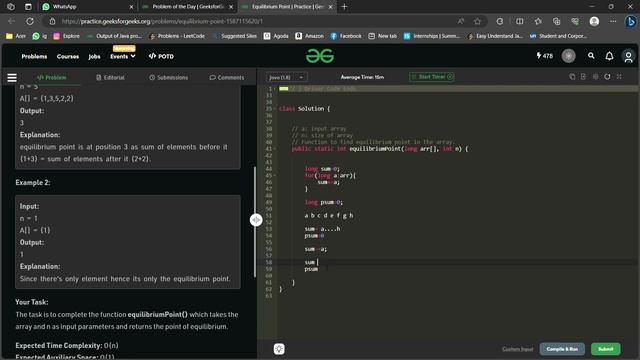Open the tab actions menu icon
The image size is (640, 360).
[x=28, y=7]
